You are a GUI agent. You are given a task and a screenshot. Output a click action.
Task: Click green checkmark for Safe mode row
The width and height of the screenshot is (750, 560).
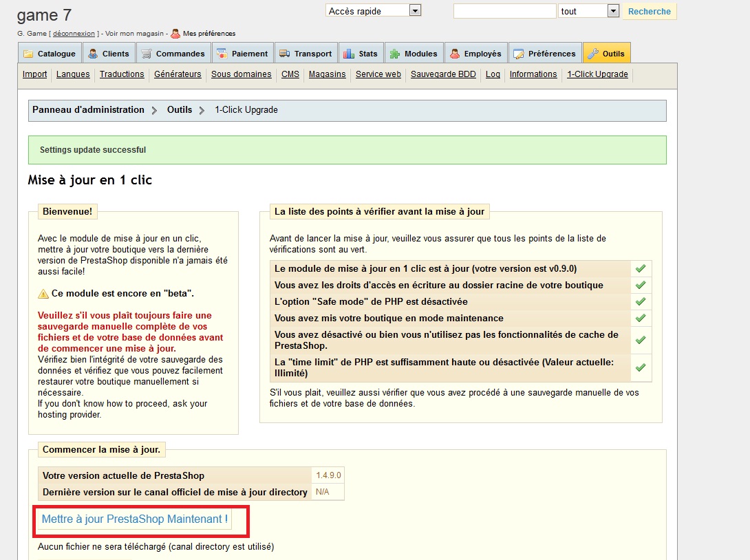tap(641, 301)
